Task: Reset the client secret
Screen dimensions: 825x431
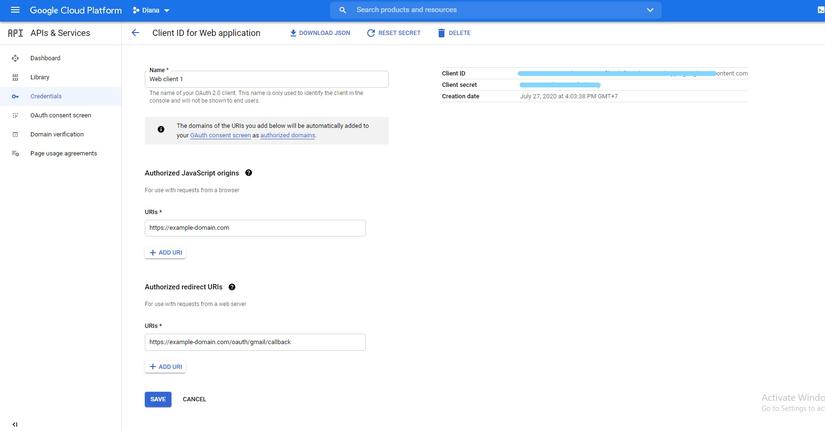Action: click(394, 33)
